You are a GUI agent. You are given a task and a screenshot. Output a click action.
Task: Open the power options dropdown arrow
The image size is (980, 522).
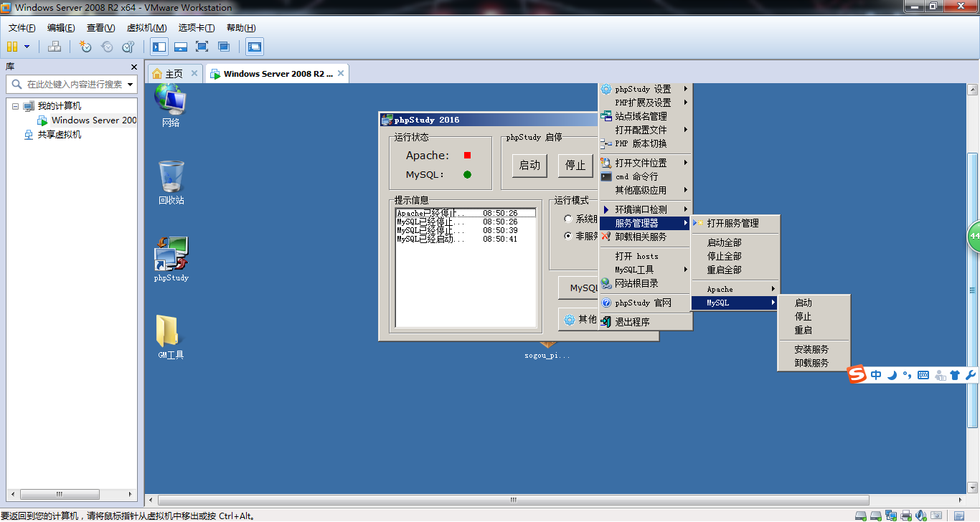(27, 47)
